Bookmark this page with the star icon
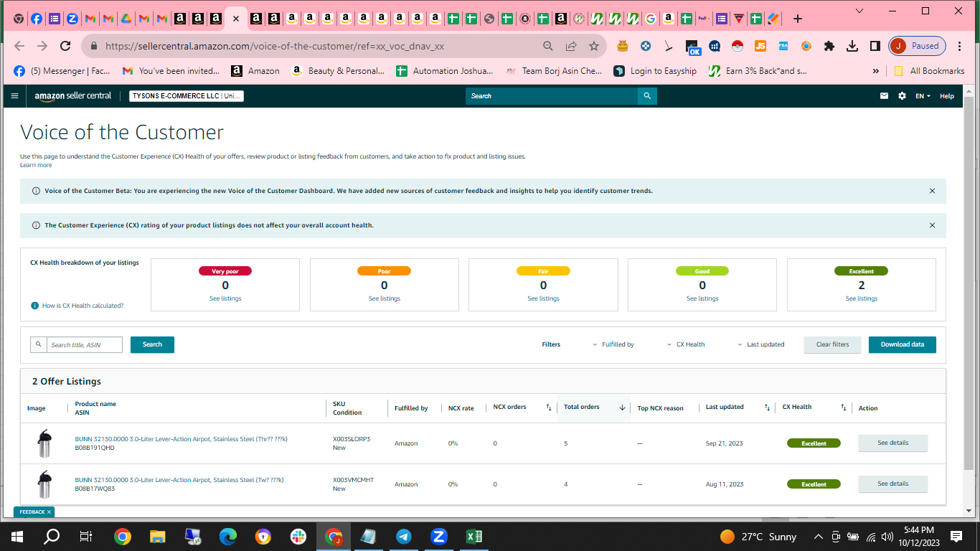The height and width of the screenshot is (551, 980). (594, 46)
